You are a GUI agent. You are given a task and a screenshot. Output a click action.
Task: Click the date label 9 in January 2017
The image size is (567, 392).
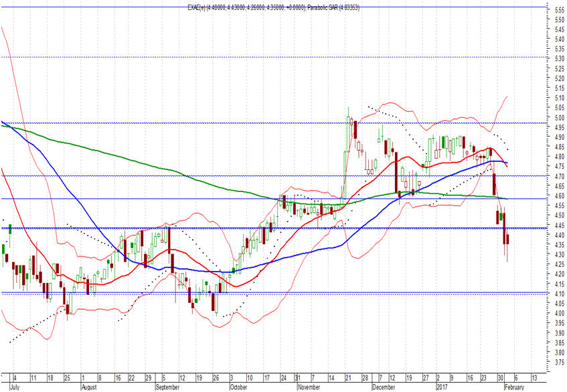[452, 378]
